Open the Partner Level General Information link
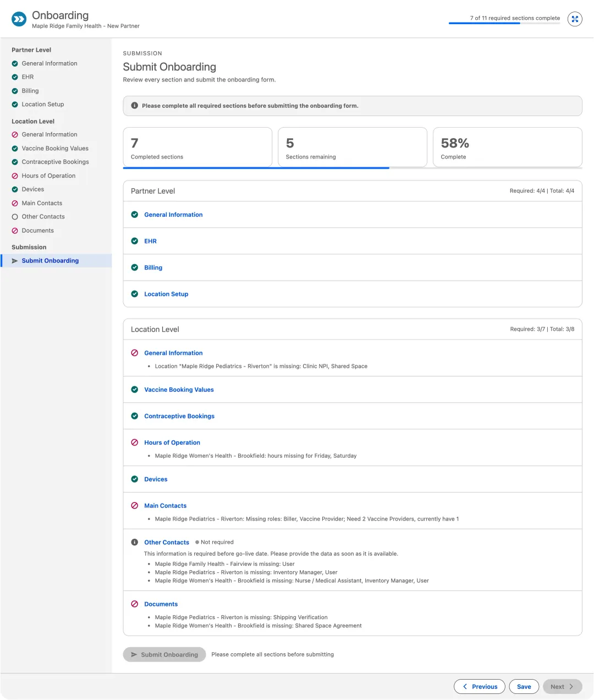The height and width of the screenshot is (700, 594). pos(173,215)
